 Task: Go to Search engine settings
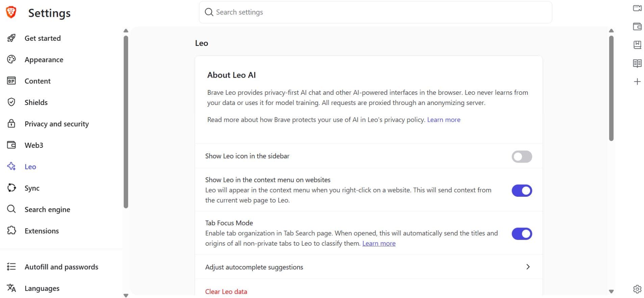(47, 209)
